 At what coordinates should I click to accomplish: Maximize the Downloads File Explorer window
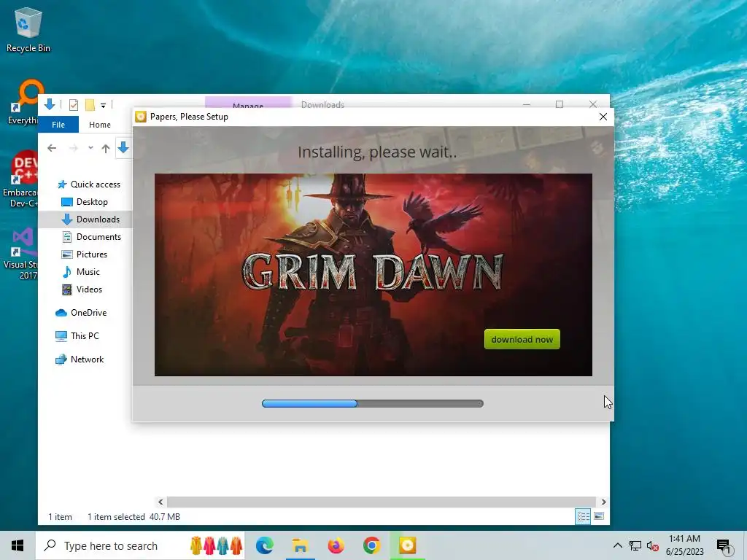[560, 104]
